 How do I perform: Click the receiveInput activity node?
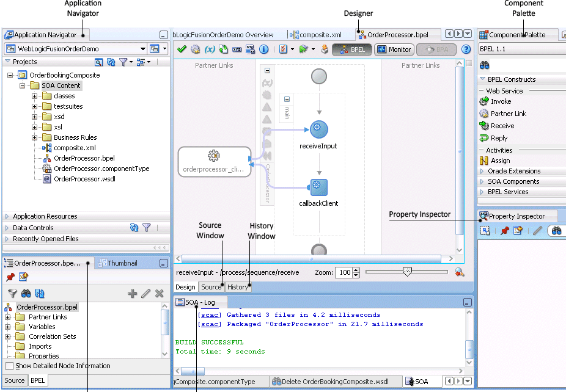318,130
